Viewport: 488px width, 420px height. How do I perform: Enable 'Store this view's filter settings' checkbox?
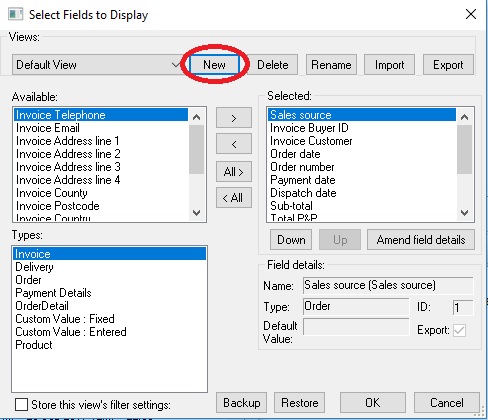tap(21, 405)
